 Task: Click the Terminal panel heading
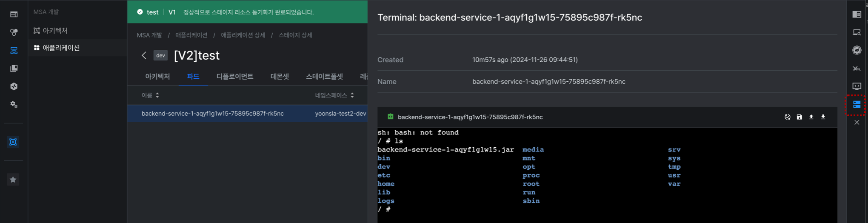pyautogui.click(x=510, y=17)
